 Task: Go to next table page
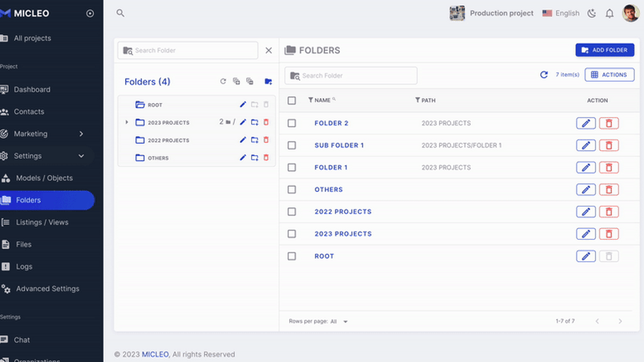(x=620, y=321)
